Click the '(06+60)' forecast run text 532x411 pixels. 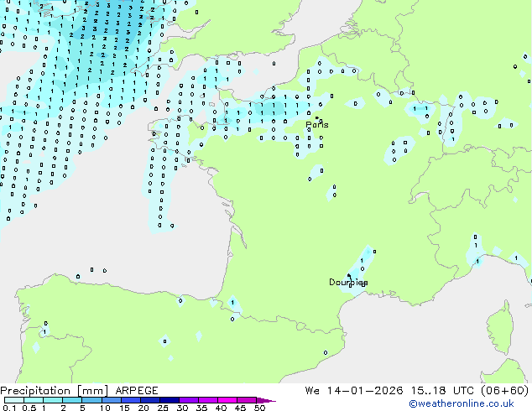(505, 391)
